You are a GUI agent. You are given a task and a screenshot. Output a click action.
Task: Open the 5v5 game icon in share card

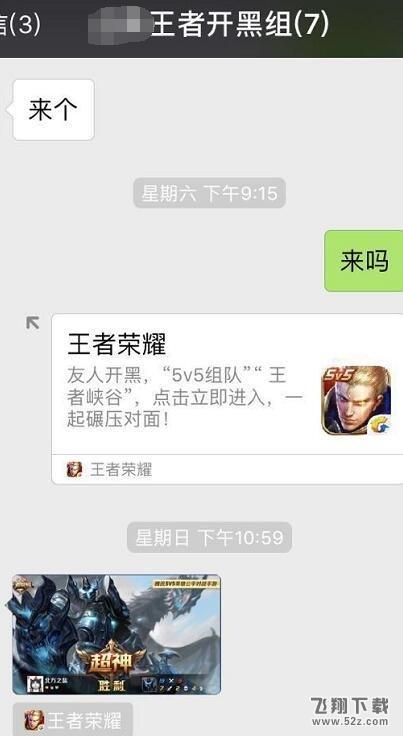(x=356, y=400)
